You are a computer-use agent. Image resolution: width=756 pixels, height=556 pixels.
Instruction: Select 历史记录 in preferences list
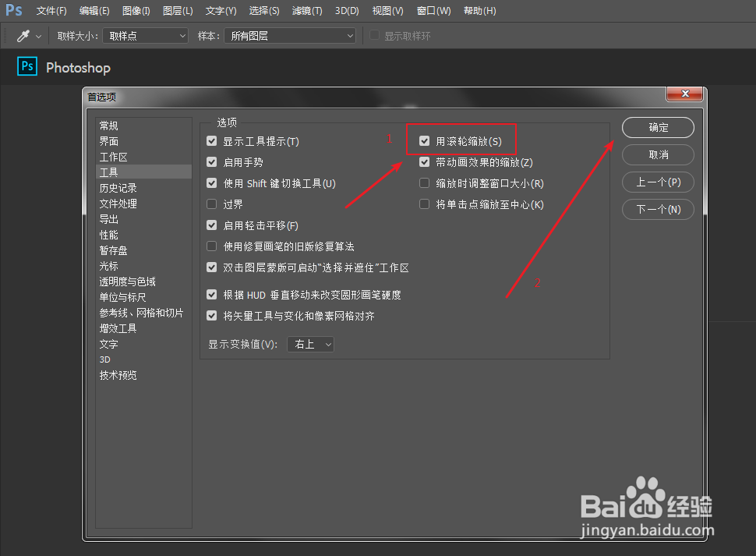(x=143, y=188)
